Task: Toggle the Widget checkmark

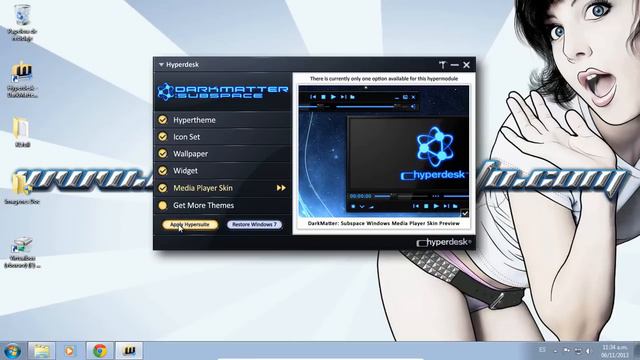Action: coord(163,171)
